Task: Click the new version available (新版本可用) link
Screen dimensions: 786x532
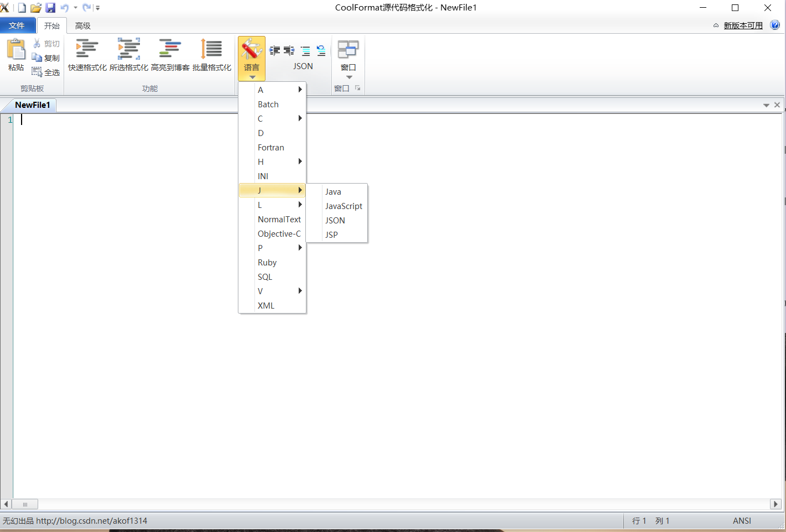Action: click(x=743, y=25)
